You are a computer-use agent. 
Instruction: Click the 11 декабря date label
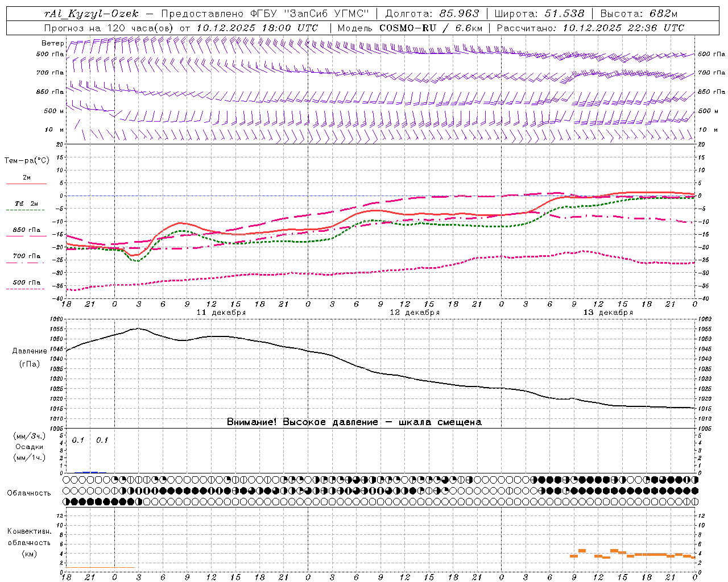point(221,313)
